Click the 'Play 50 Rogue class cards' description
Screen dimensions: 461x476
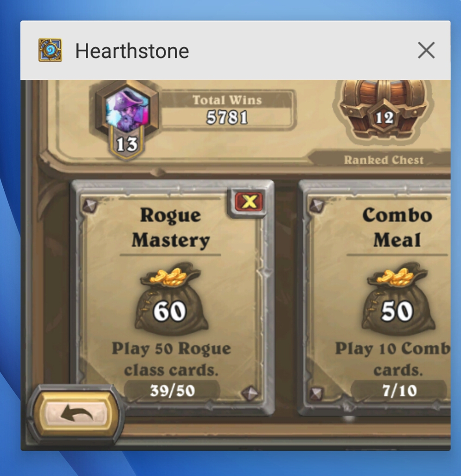(x=171, y=359)
